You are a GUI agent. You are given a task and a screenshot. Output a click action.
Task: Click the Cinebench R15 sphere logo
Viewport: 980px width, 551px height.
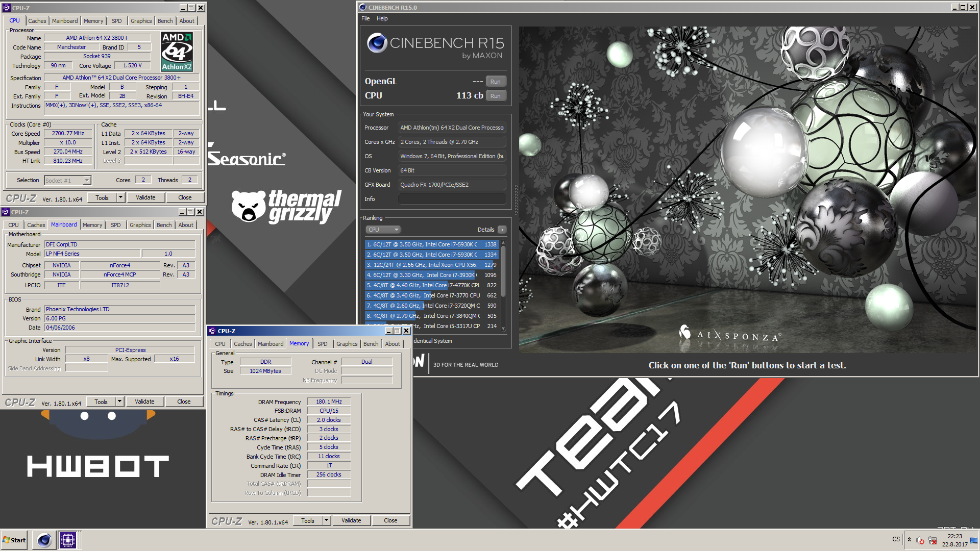[377, 43]
